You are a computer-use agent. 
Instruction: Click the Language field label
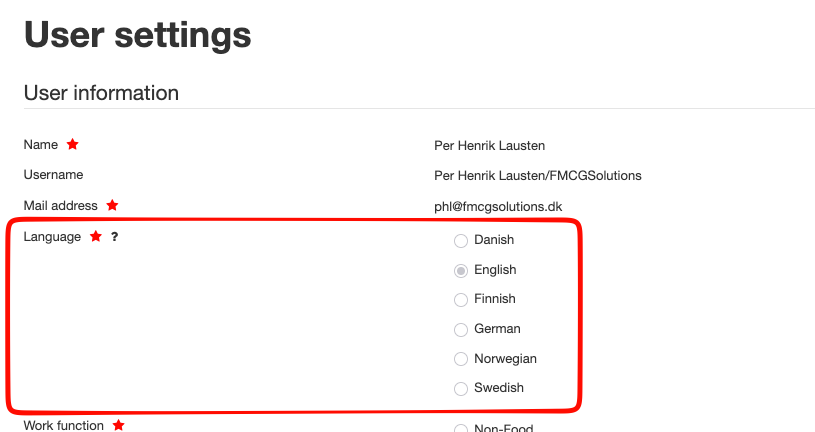click(x=52, y=237)
